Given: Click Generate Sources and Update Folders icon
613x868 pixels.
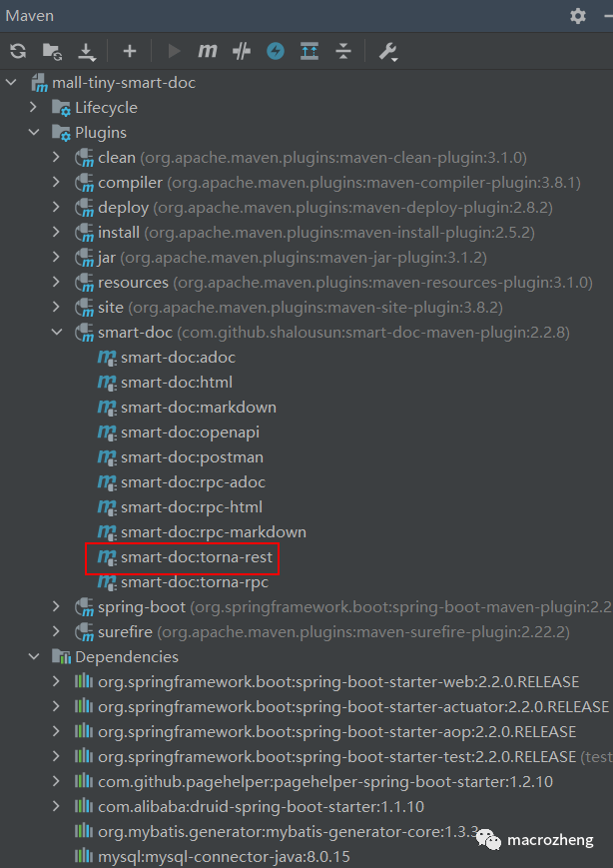Looking at the screenshot, I should (52, 51).
